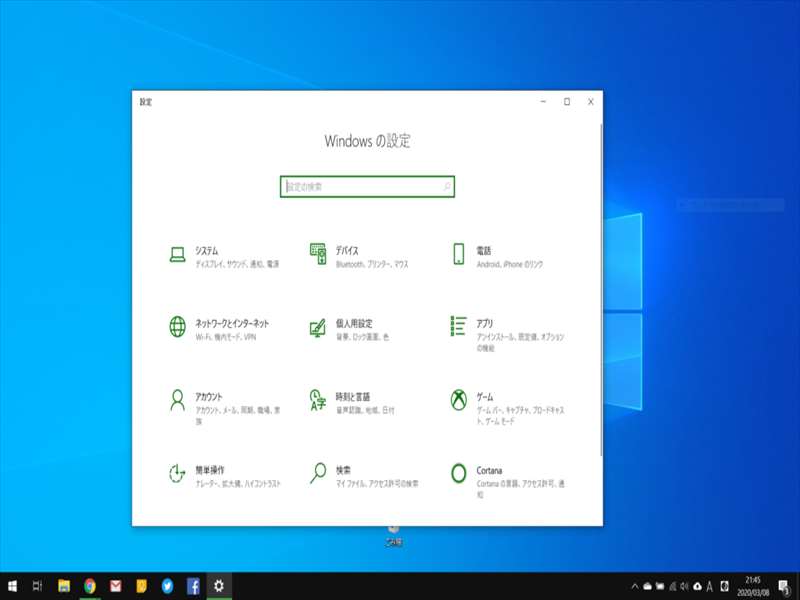Show hidden system tray icons
The height and width of the screenshot is (600, 800).
tap(635, 586)
